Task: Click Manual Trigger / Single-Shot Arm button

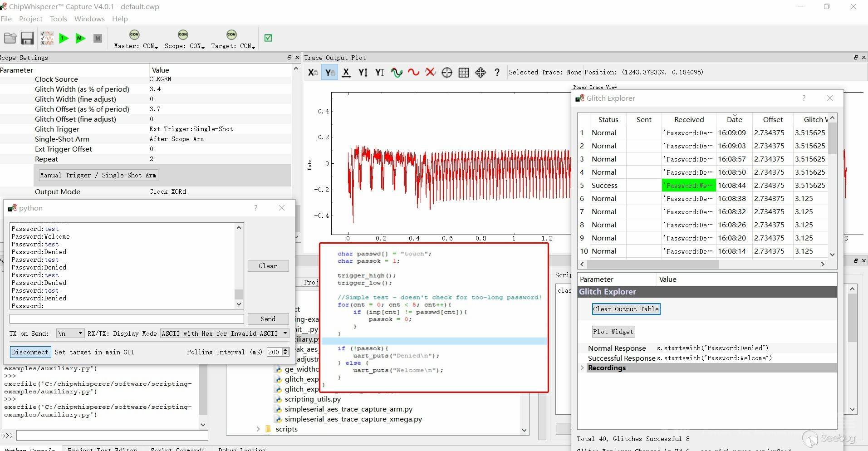Action: click(x=98, y=175)
